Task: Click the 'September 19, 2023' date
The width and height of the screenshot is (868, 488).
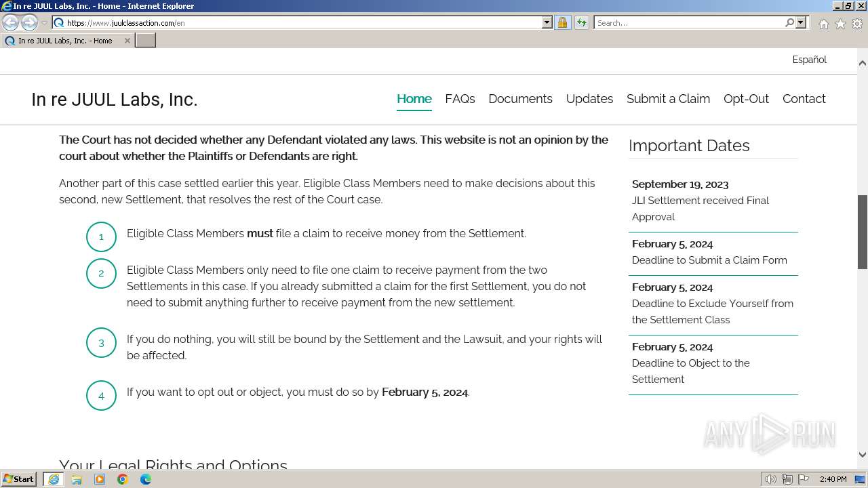Action: pos(680,184)
